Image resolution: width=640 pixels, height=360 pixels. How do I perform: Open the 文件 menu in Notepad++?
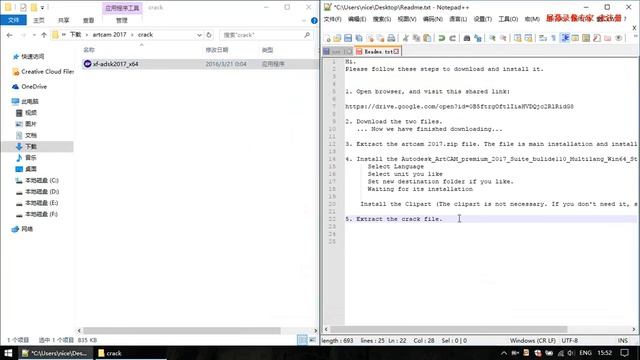tap(332, 19)
